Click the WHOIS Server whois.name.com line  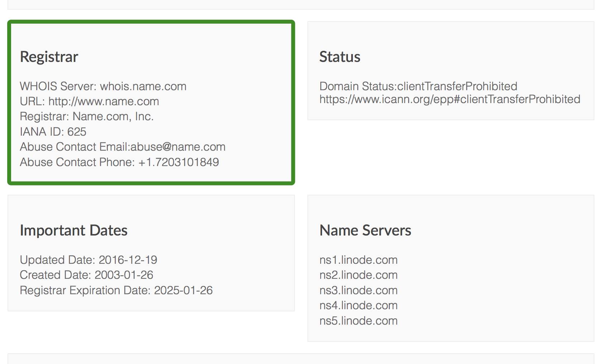(103, 86)
